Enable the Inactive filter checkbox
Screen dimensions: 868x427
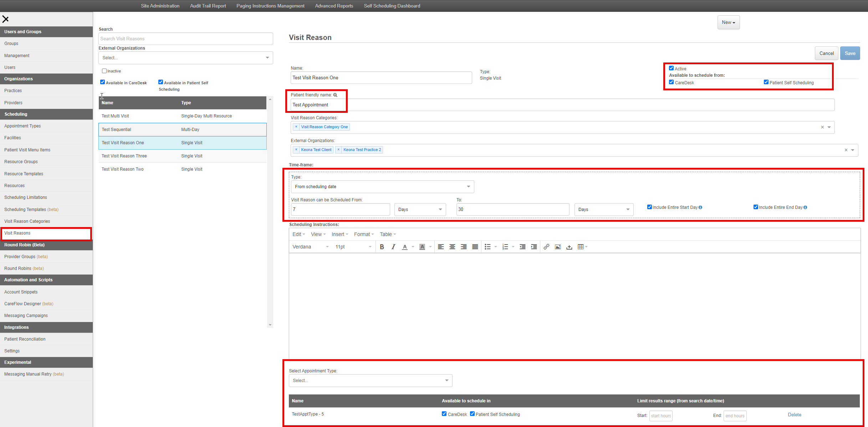click(x=104, y=71)
